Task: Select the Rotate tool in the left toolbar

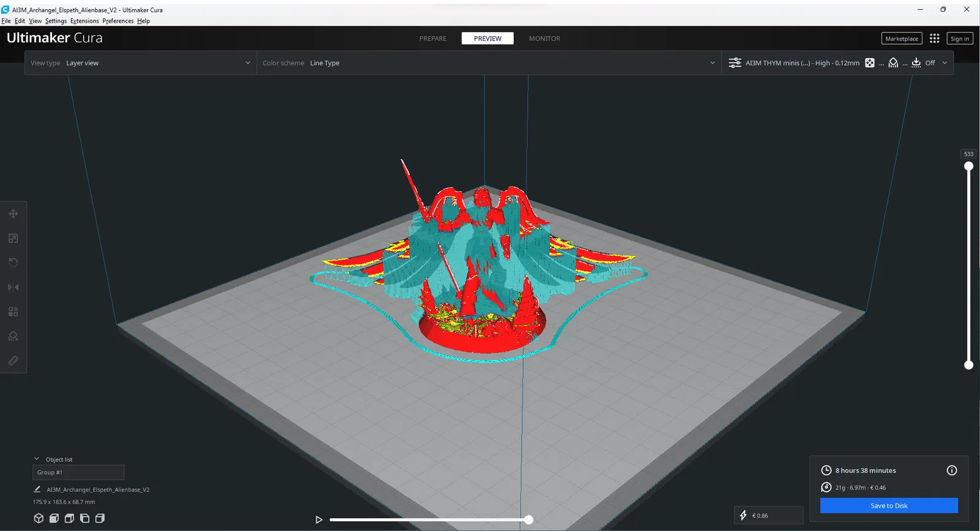Action: click(x=13, y=263)
